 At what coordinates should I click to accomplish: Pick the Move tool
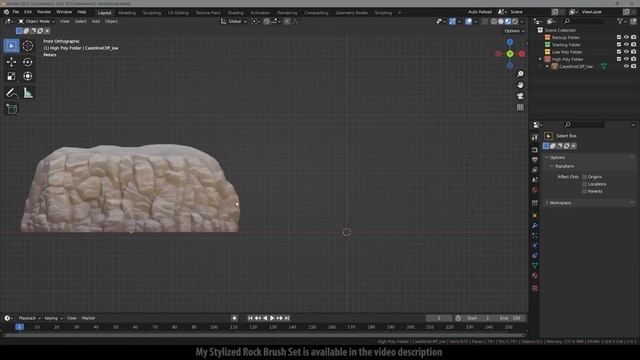[x=11, y=62]
